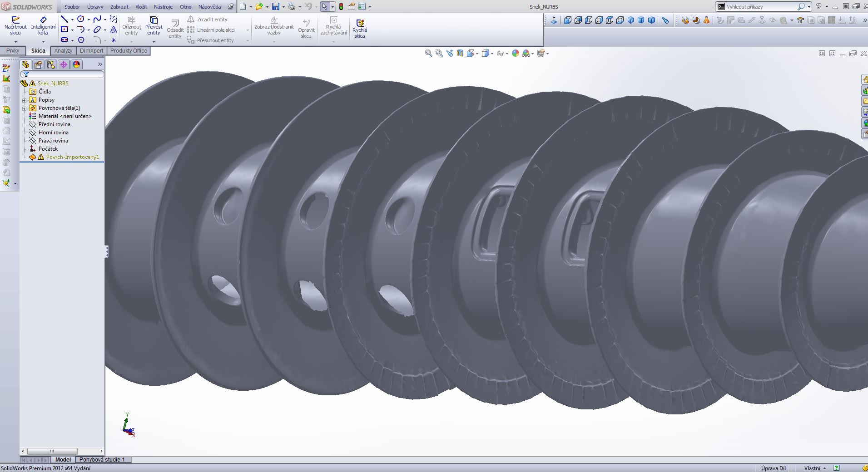This screenshot has height=472, width=868.
Task: Click the rebuild traffic light icon
Action: [341, 7]
